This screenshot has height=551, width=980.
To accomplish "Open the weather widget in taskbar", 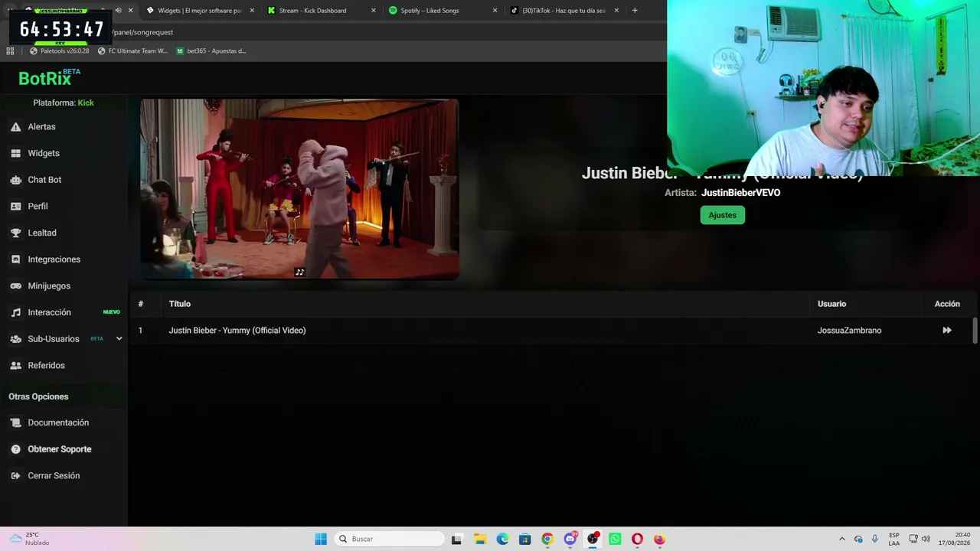I will (30, 539).
